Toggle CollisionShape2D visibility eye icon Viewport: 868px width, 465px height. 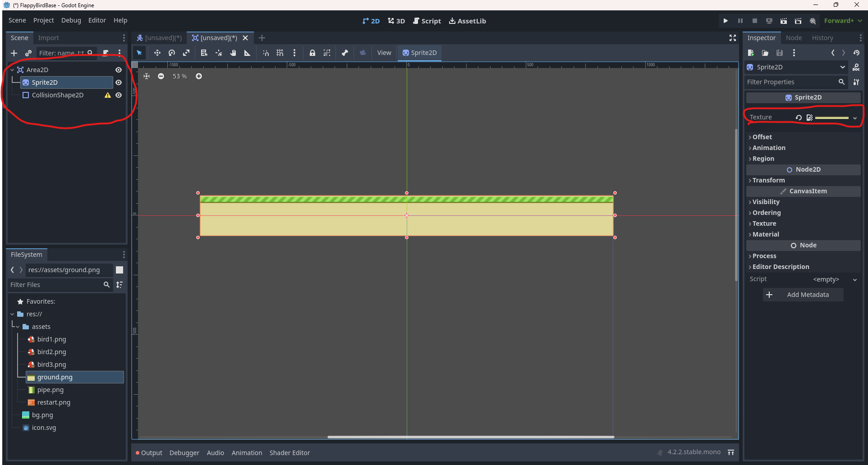click(119, 95)
